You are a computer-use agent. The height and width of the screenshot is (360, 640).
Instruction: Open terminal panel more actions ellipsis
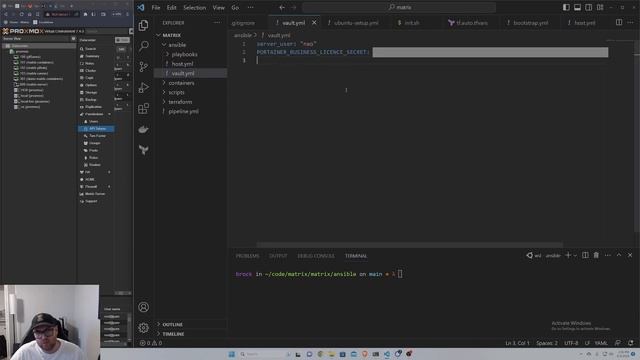pyautogui.click(x=608, y=255)
